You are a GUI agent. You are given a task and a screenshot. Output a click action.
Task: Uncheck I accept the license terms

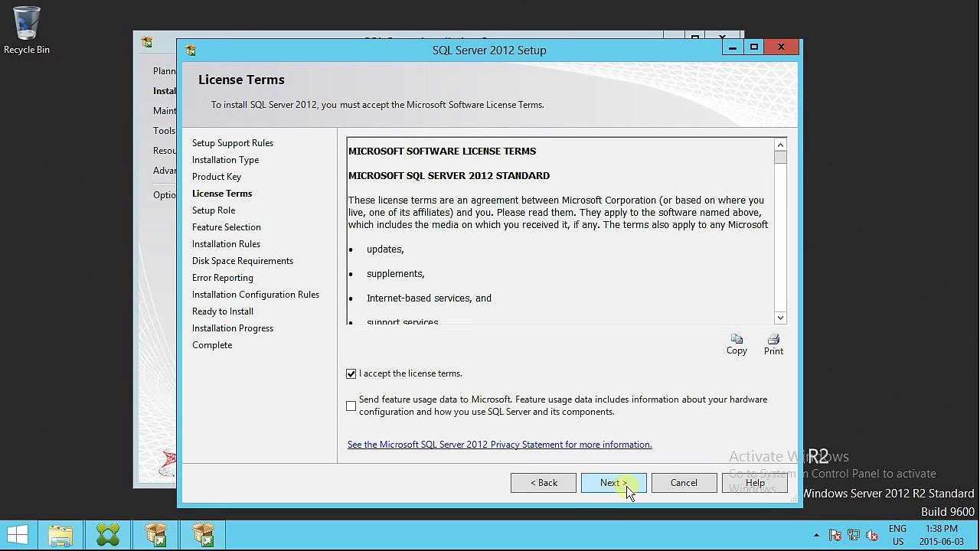click(351, 373)
